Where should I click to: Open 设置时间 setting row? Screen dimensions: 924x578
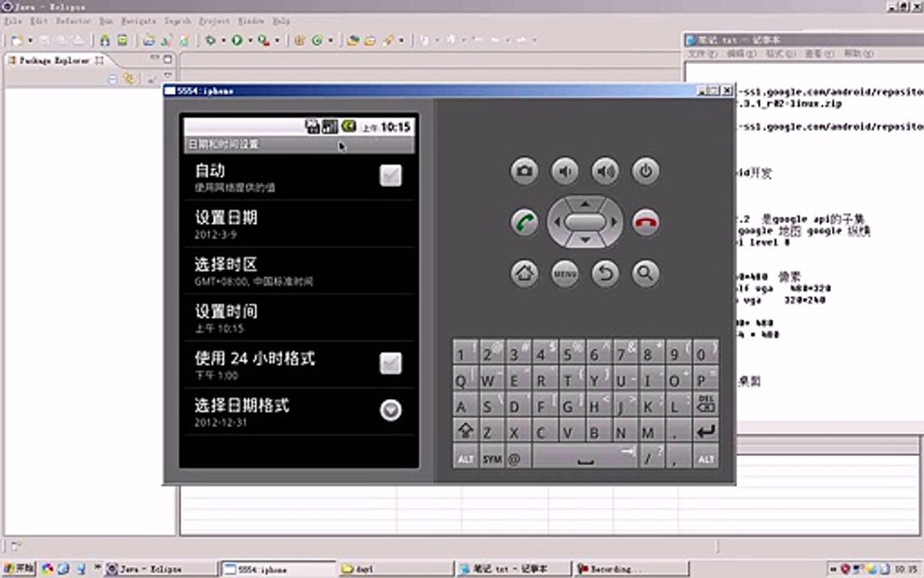click(x=298, y=318)
